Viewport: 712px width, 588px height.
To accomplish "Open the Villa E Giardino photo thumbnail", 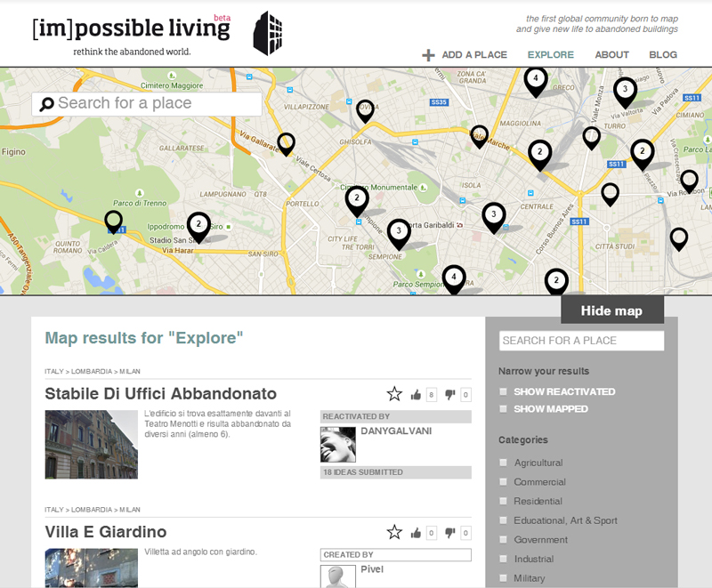I will tap(92, 568).
